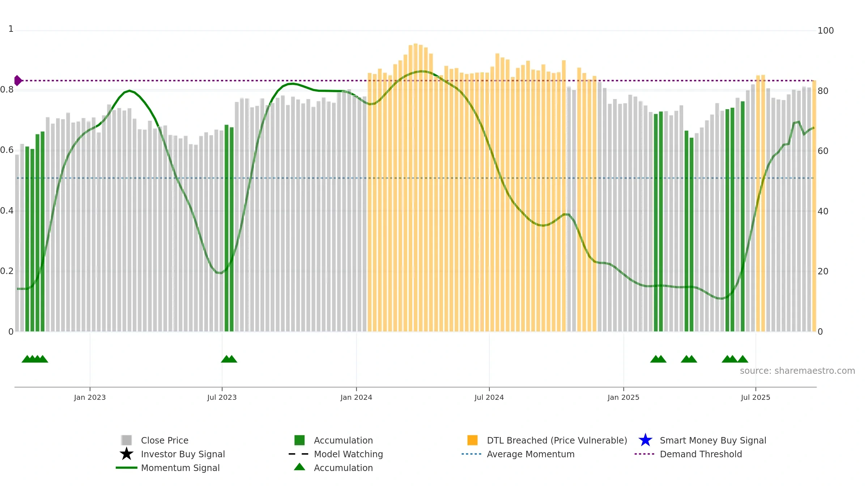This screenshot has height=488, width=868.
Task: Click the Jan 2024 axis label
Action: click(356, 398)
